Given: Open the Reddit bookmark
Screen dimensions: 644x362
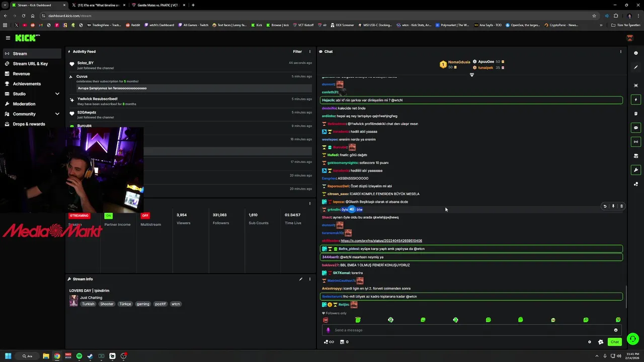Looking at the screenshot, I should [133, 25].
